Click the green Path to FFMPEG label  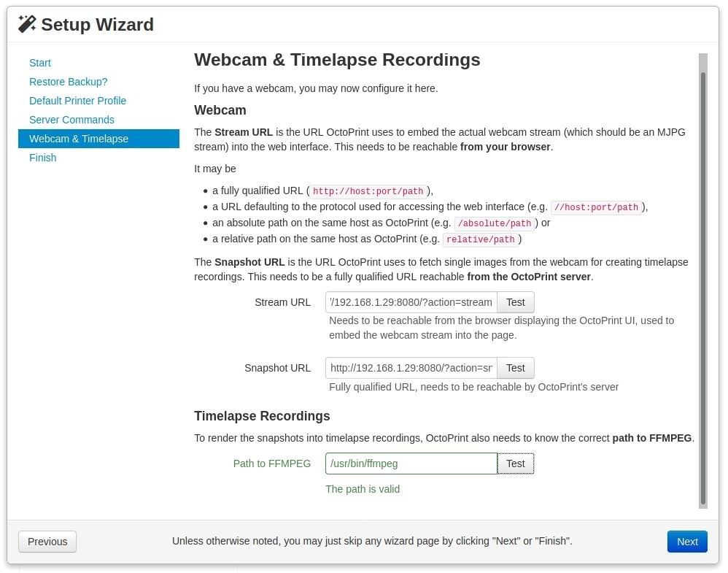(x=271, y=464)
